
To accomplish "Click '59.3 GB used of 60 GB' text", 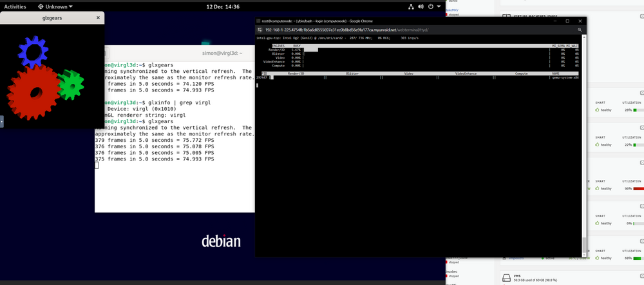I will coord(529,280).
